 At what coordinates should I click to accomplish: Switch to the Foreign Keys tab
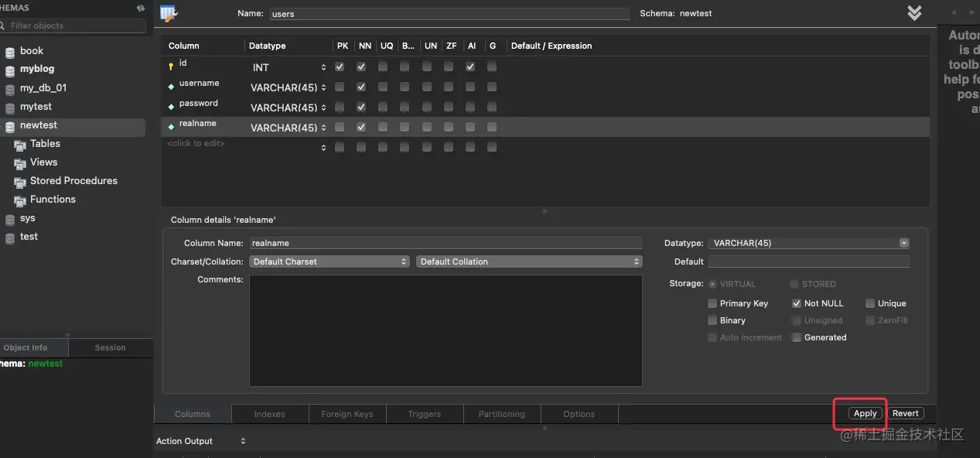(x=347, y=414)
